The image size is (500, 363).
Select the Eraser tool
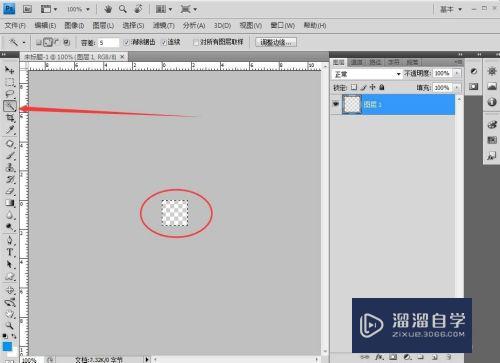click(x=9, y=191)
